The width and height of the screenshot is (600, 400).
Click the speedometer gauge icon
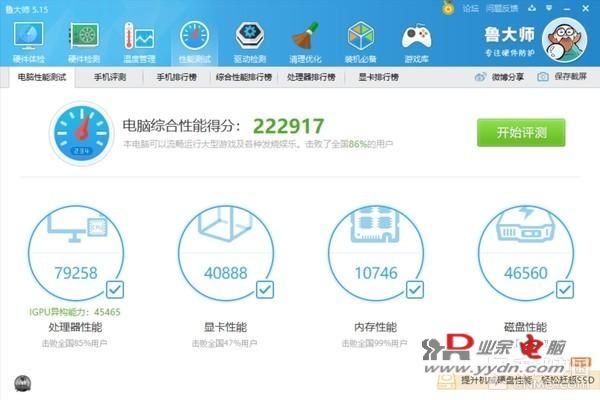82,133
